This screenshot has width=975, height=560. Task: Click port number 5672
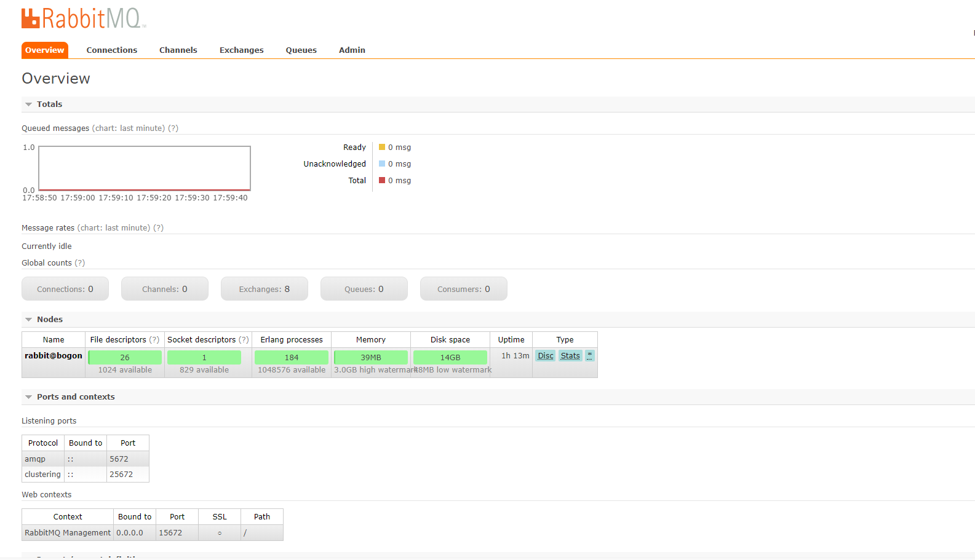click(x=119, y=459)
